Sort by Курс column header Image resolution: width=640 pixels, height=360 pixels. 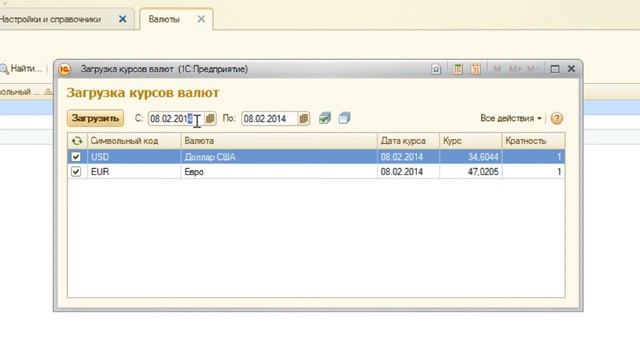point(471,141)
